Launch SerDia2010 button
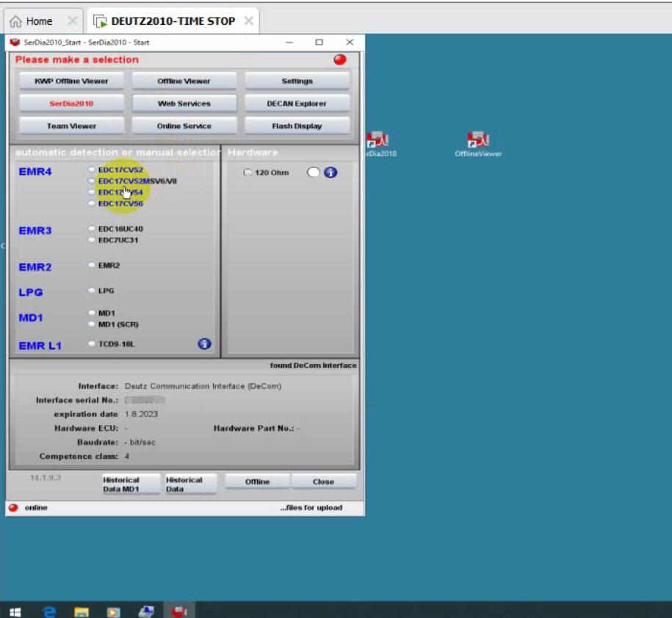Screen dimensions: 672x618 (x=71, y=103)
